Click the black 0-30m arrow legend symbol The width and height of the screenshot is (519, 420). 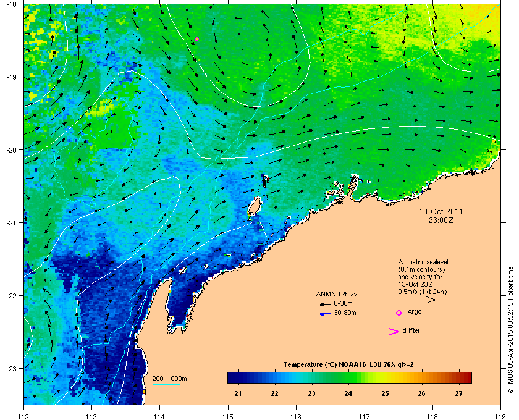click(325, 304)
